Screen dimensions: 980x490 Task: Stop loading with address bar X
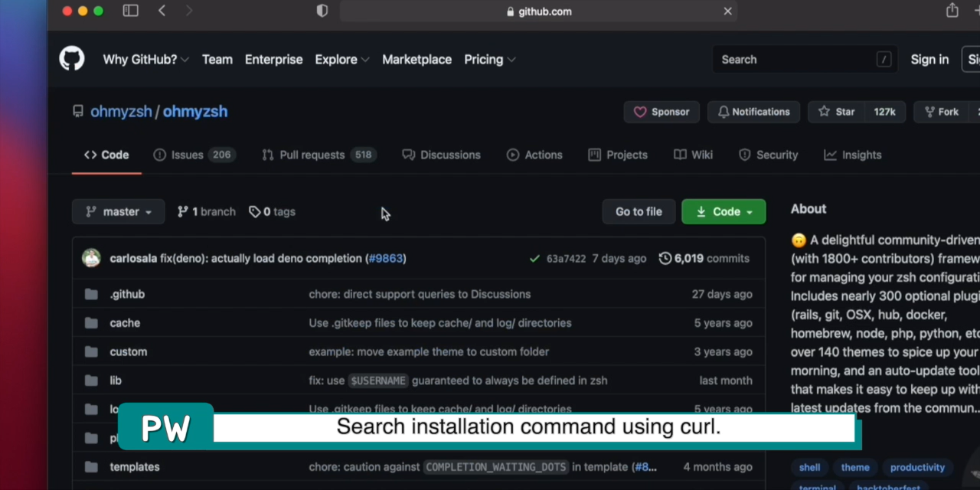727,11
